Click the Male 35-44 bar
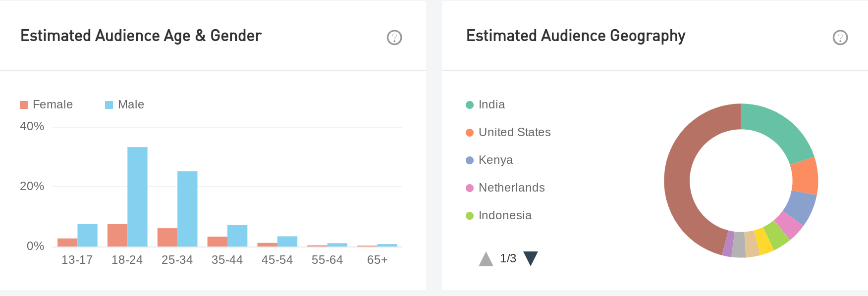 click(x=237, y=236)
